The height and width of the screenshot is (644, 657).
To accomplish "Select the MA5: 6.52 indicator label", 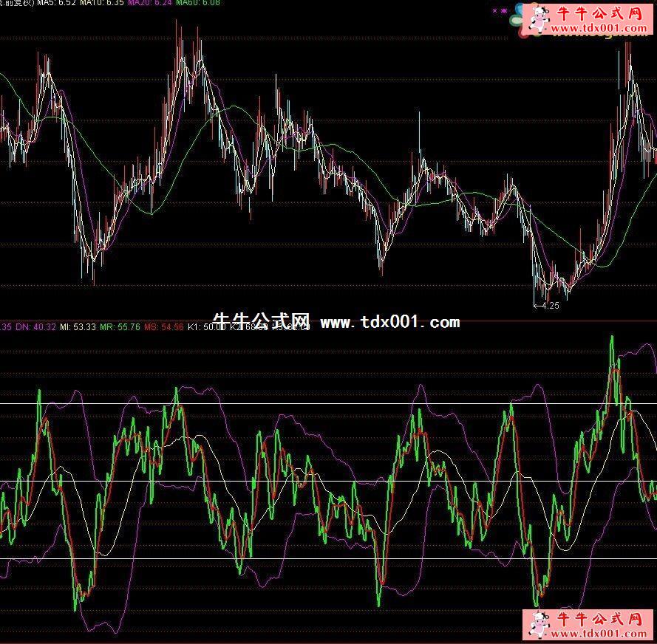I will (56, 4).
